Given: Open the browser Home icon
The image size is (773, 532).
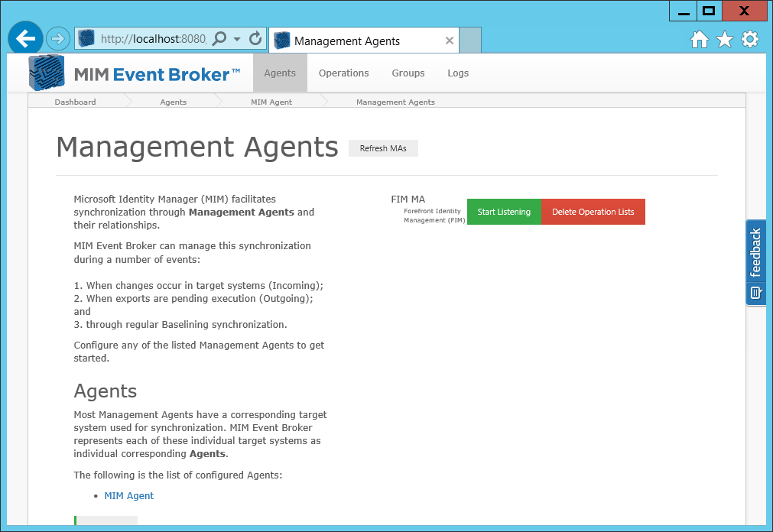Looking at the screenshot, I should click(x=699, y=40).
